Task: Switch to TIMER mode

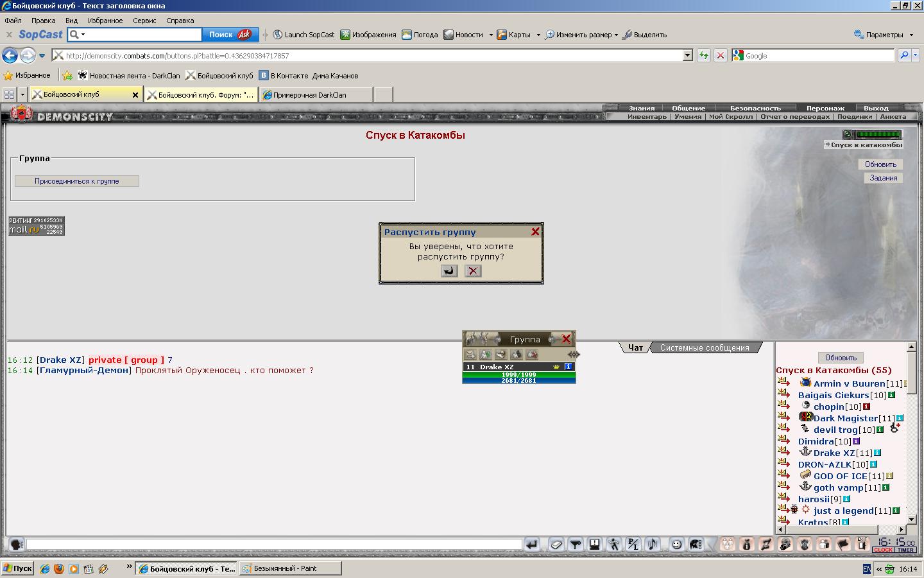Action: click(x=905, y=550)
